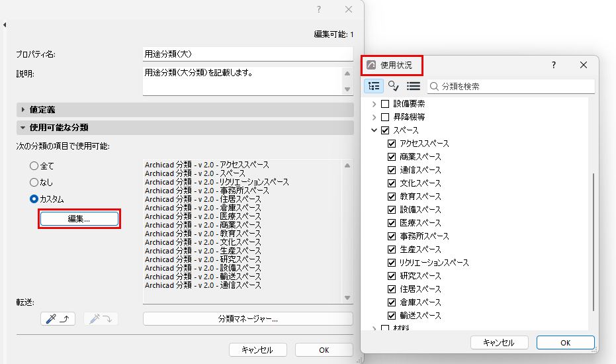Screen dimensions: 616x364
Task: Select list row ending 医療スペース
Action: point(202,216)
